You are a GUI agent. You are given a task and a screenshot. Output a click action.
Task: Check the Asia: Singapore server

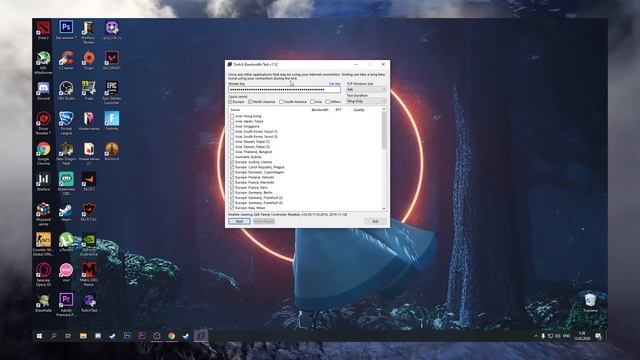232,127
